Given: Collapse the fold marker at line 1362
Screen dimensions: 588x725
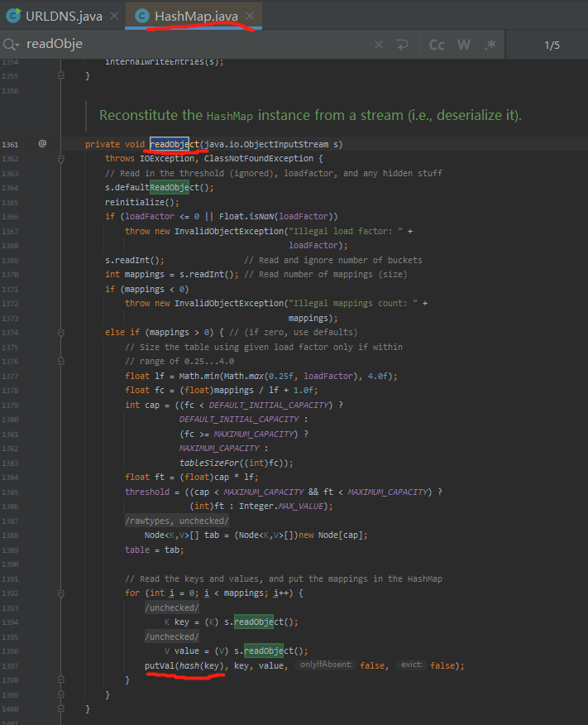Looking at the screenshot, I should [x=61, y=159].
